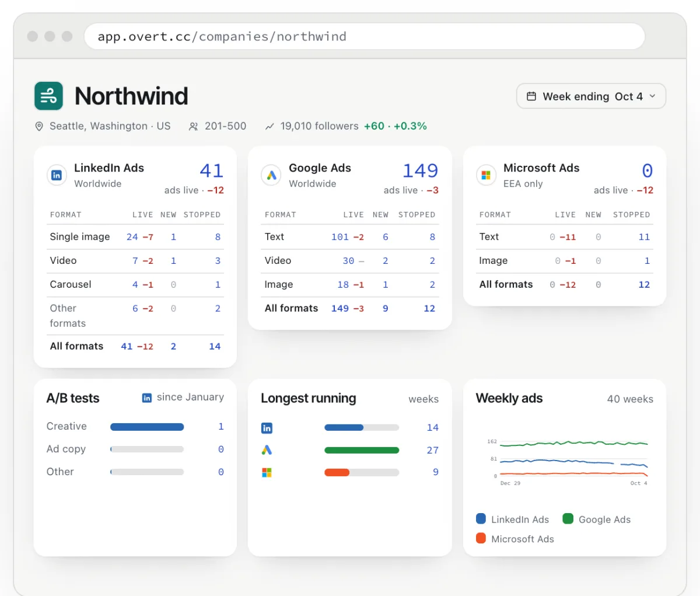Click the 12 stopped total in Microsoft Ads

[x=644, y=284]
